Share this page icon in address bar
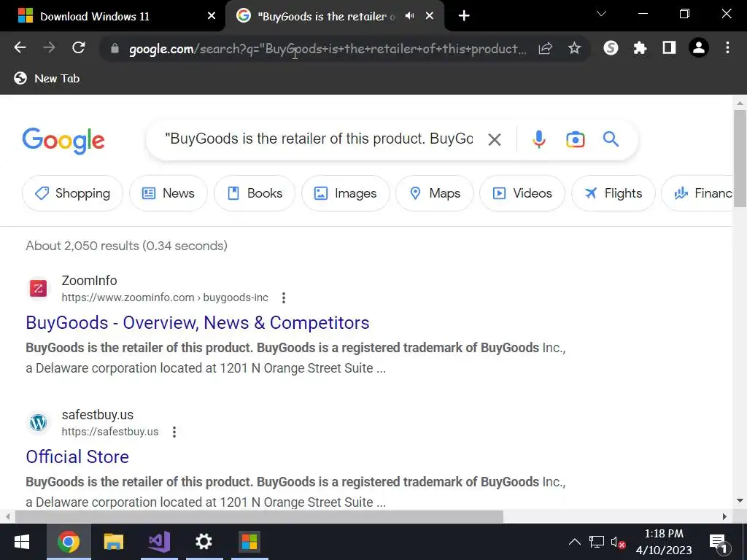Screen dimensions: 747x560 [x=546, y=48]
